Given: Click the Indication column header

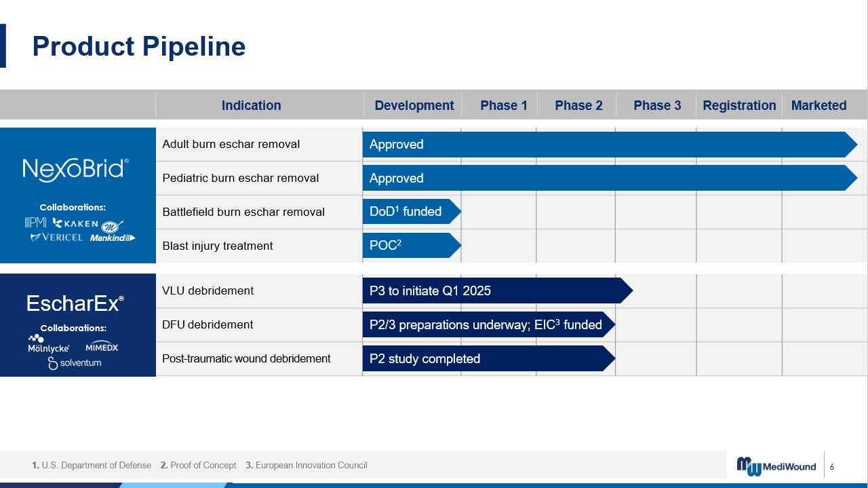Looking at the screenshot, I should point(251,105).
